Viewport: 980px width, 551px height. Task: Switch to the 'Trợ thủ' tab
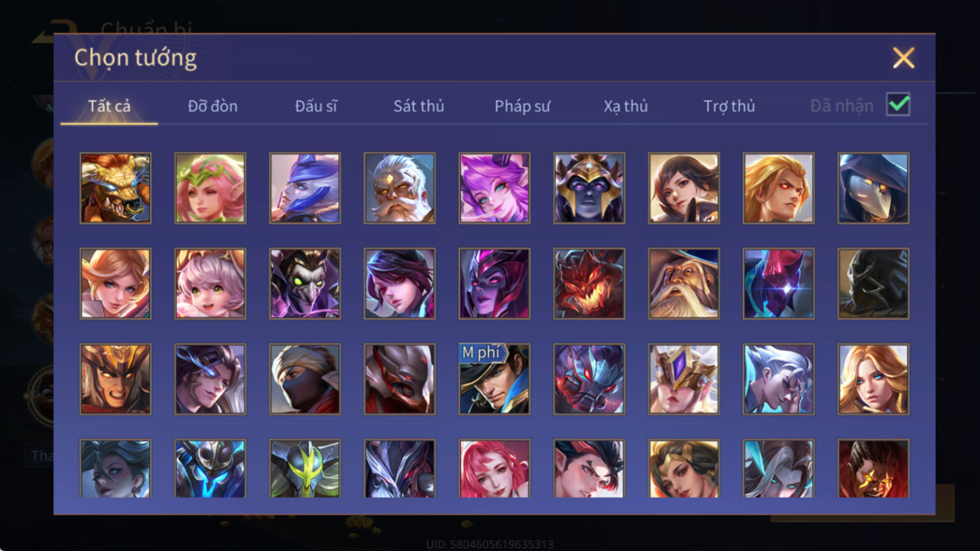(x=729, y=106)
